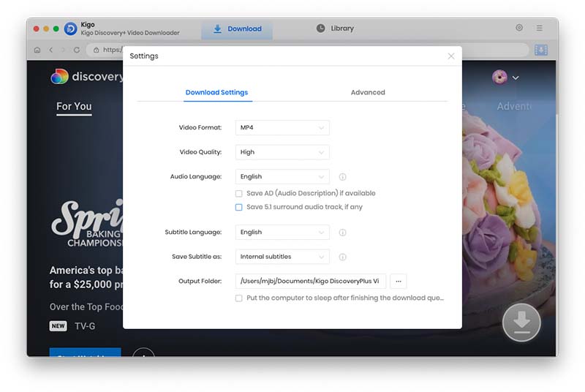Expand the Subtitle Language dropdown
The height and width of the screenshot is (392, 585).
click(x=282, y=232)
